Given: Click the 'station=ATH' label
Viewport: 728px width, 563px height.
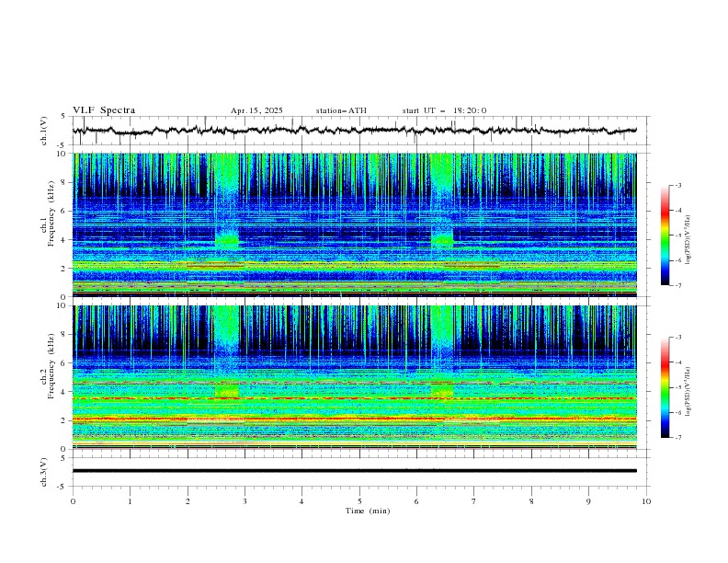Looking at the screenshot, I should pos(341,110).
